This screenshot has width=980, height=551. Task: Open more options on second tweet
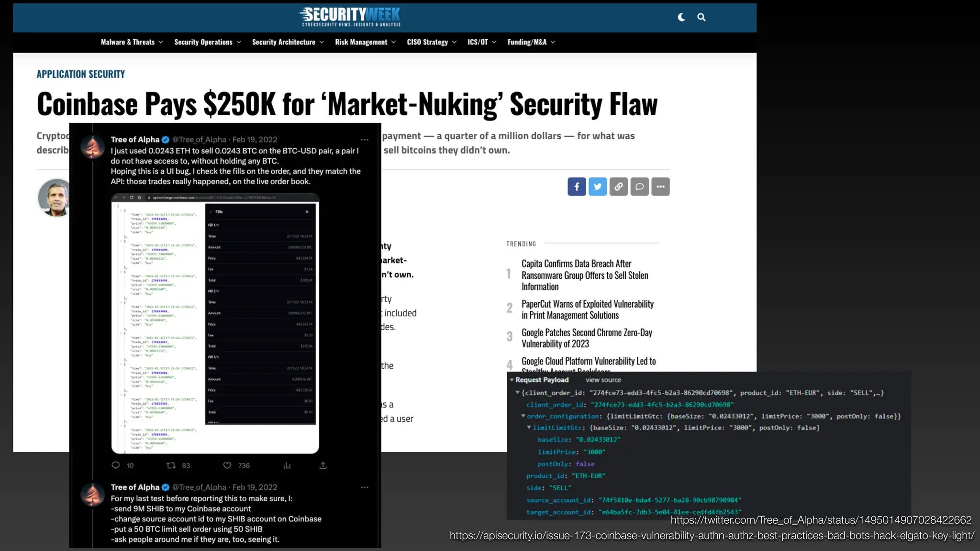(x=365, y=487)
